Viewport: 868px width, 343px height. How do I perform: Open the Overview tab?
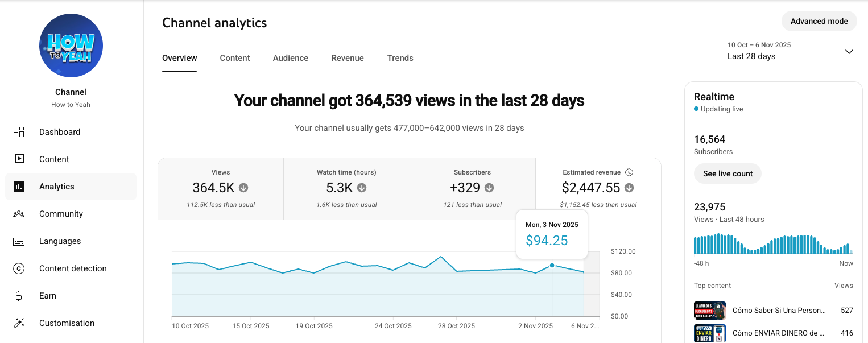180,58
